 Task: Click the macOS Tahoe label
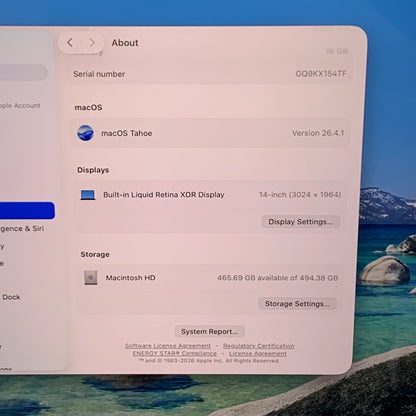click(127, 133)
